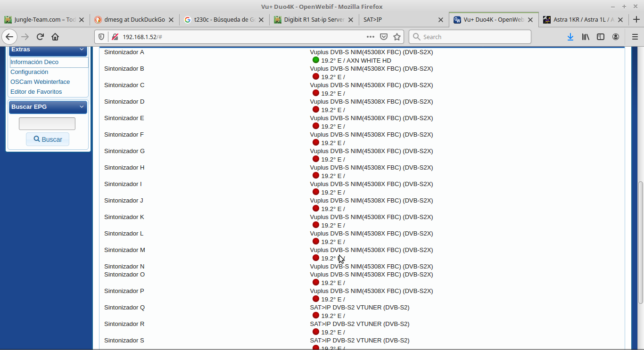Image resolution: width=644 pixels, height=350 pixels.
Task: Open Firefox account profile icon
Action: tap(616, 37)
